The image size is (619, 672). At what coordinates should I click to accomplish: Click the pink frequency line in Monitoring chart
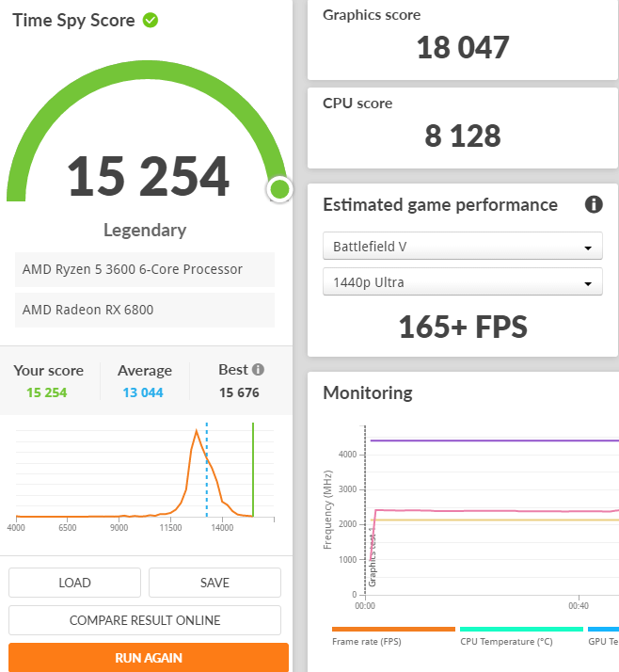pyautogui.click(x=497, y=510)
